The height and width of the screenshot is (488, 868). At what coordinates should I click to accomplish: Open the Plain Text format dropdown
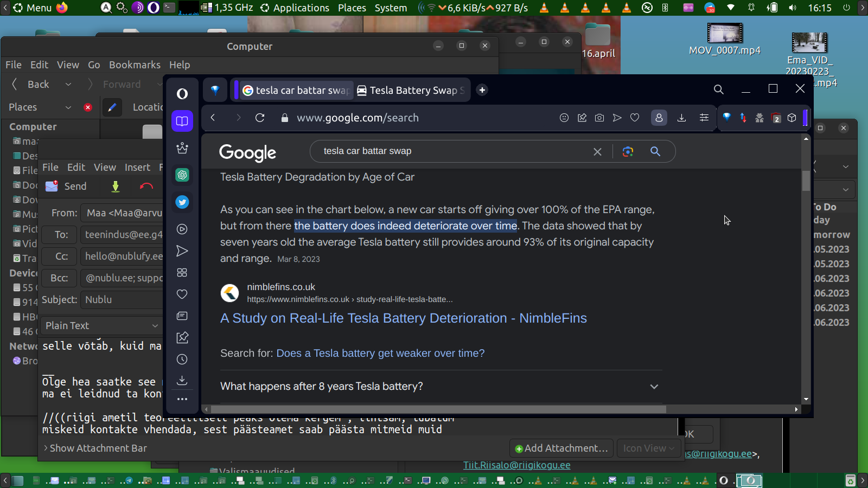coord(101,325)
